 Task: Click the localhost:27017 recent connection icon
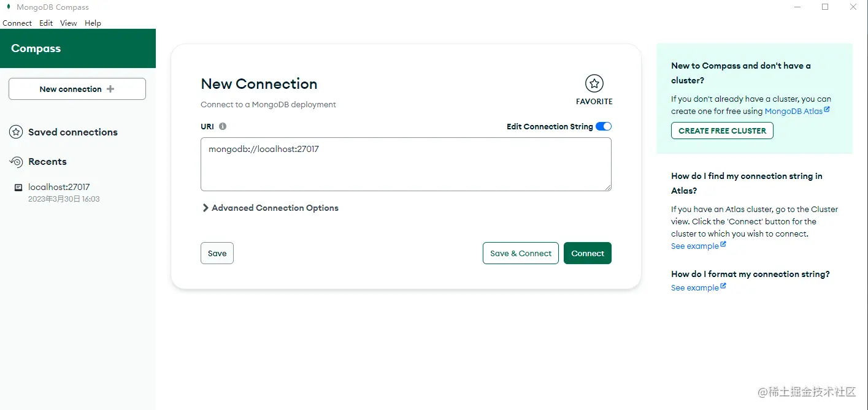tap(18, 188)
